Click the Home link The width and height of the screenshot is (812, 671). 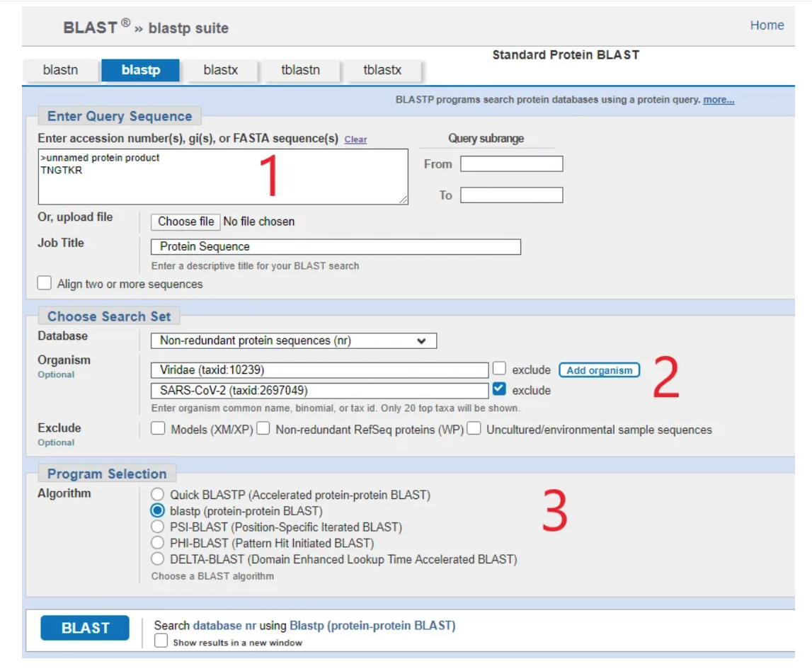point(767,25)
